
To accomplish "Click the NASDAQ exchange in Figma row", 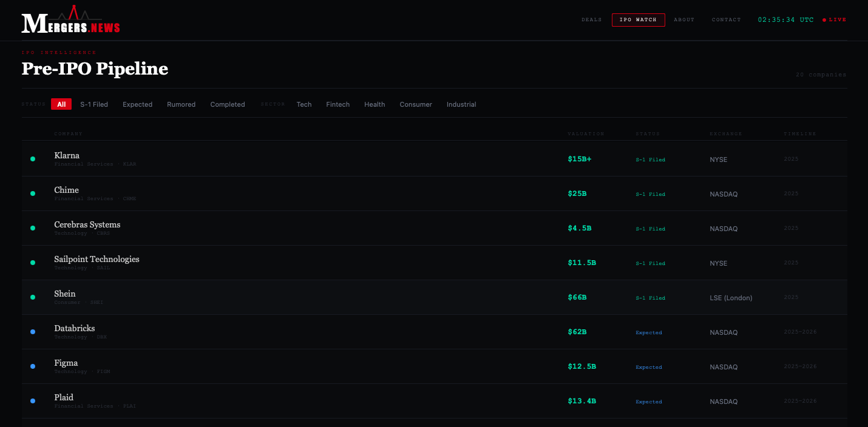I will (724, 367).
